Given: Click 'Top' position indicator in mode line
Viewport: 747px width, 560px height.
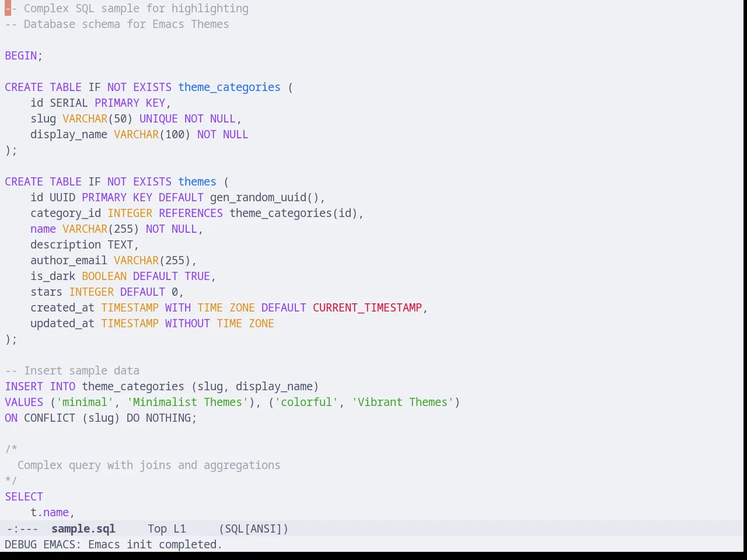Looking at the screenshot, I should point(157,528).
